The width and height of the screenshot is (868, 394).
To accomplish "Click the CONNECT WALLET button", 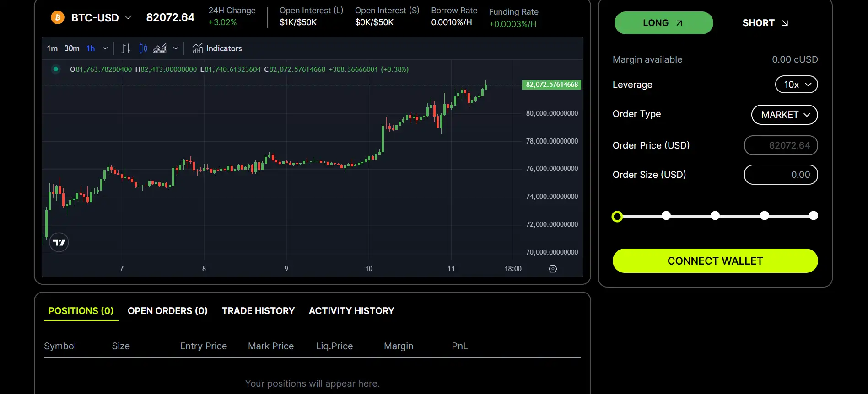I will 715,261.
